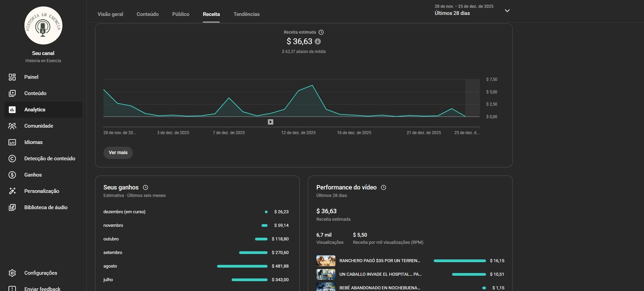Switch to the Visão geral tab

pos(110,14)
